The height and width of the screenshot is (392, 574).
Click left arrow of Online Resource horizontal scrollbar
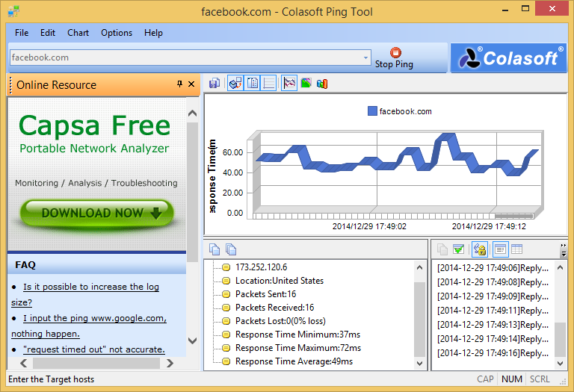click(24, 364)
